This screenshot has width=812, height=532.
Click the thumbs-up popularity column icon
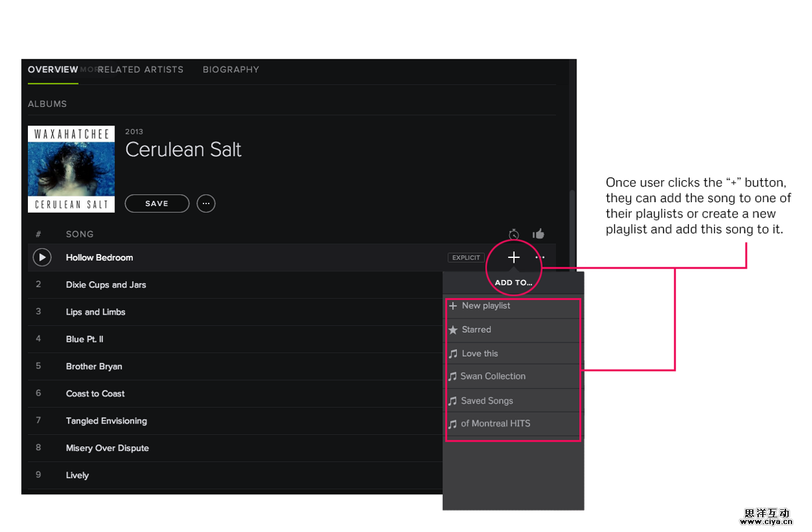539,234
